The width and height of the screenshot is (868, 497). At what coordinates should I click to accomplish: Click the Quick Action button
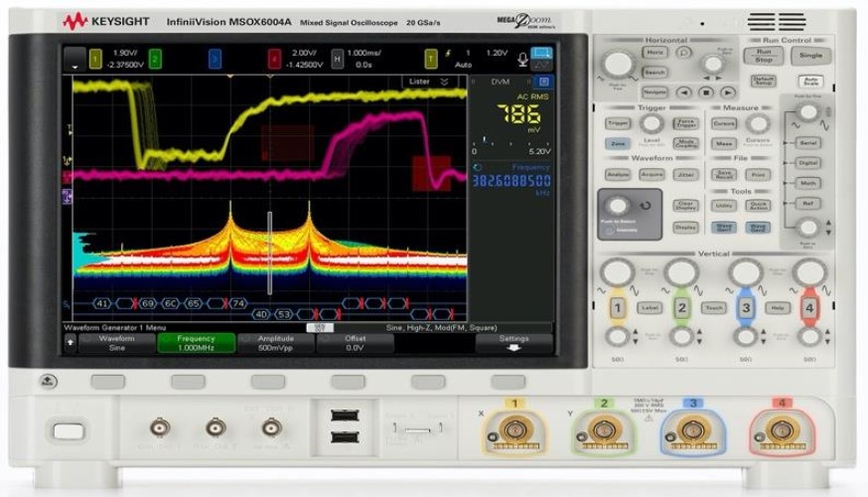(x=758, y=206)
